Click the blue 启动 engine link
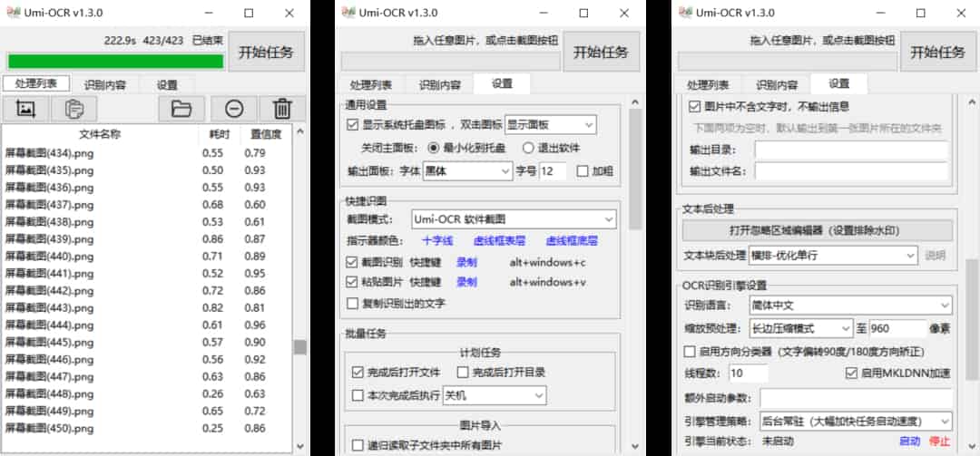 pos(909,441)
